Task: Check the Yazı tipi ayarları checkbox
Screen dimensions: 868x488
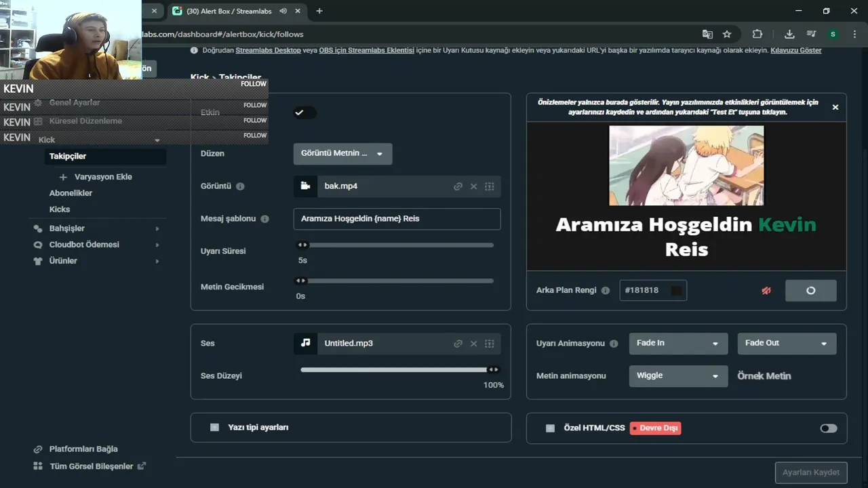Action: [215, 428]
